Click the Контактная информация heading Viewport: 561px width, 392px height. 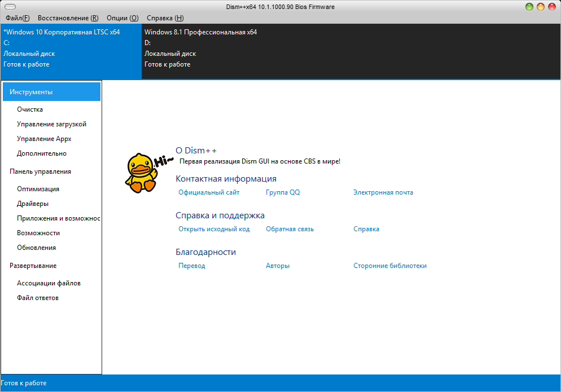[x=226, y=178]
